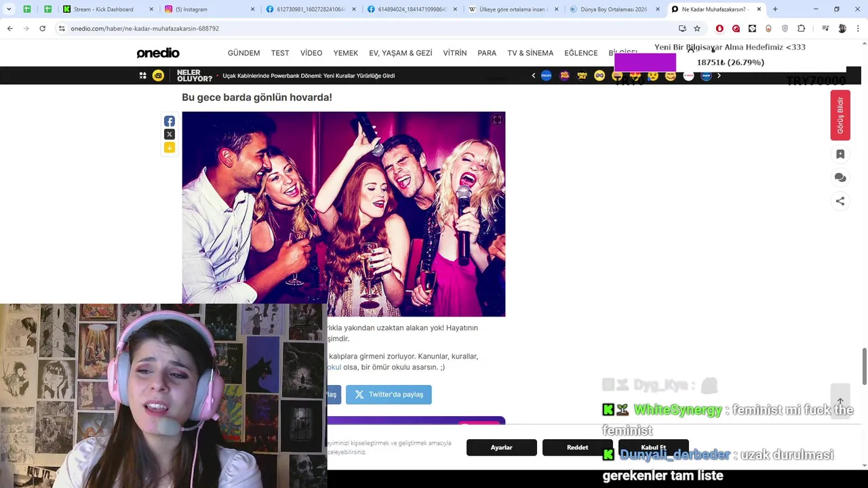Click the browser back button
The height and width of the screenshot is (488, 868).
pos(9,28)
